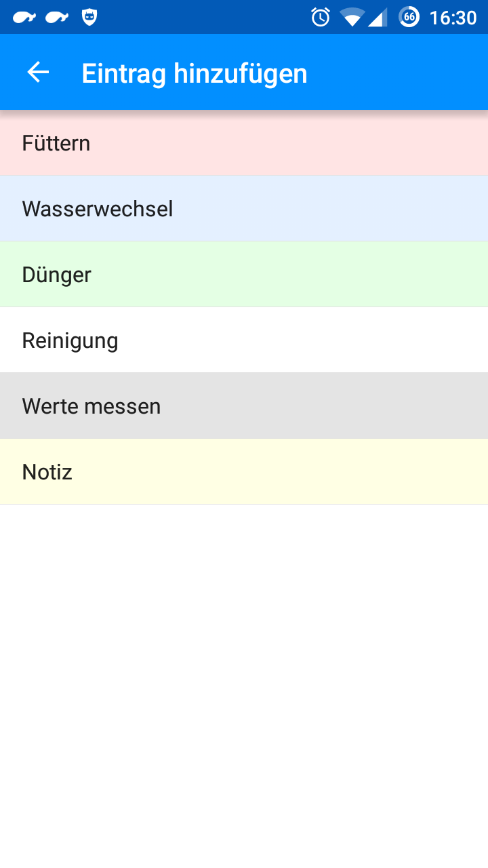Tap the Wi-Fi signal status icon

click(352, 18)
